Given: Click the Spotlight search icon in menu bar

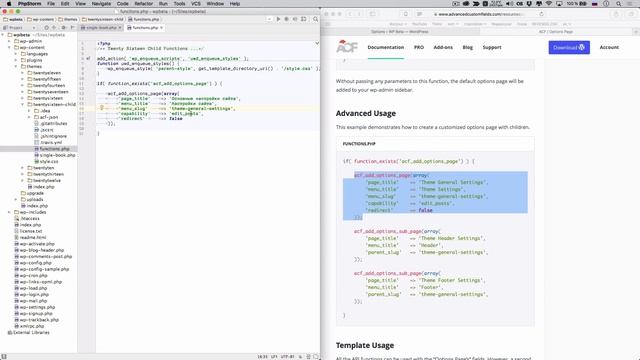Looking at the screenshot, I should point(619,4).
